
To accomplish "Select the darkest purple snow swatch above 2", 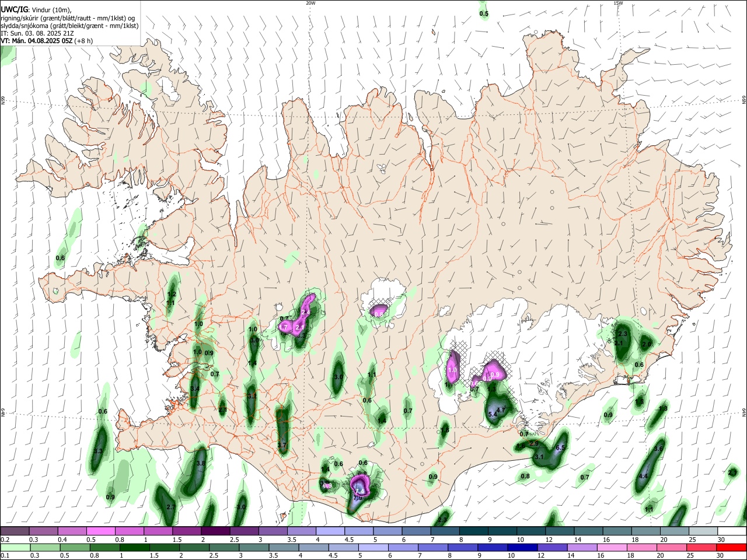I will (214, 531).
